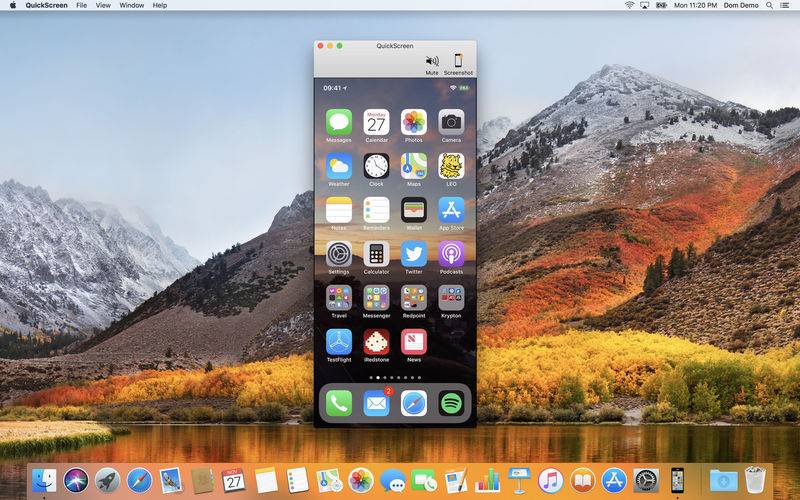Open Maps from the macOS Dock
800x500 pixels.
[x=329, y=481]
